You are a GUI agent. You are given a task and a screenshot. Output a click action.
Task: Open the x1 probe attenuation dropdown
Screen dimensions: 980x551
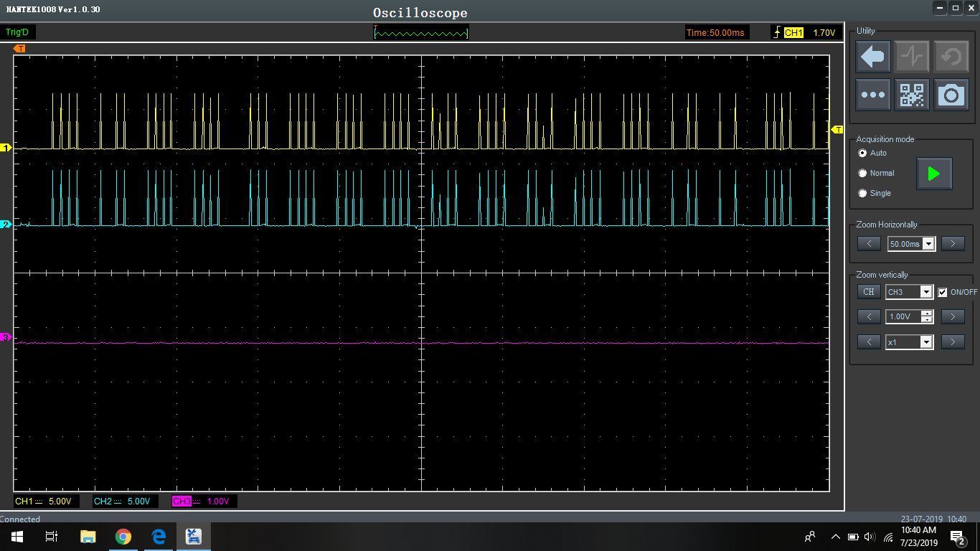tap(925, 342)
